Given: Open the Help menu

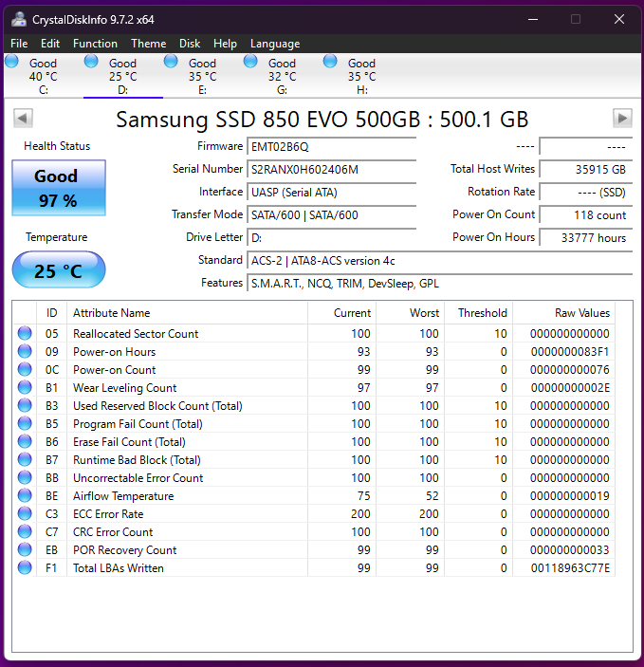Looking at the screenshot, I should tap(225, 44).
